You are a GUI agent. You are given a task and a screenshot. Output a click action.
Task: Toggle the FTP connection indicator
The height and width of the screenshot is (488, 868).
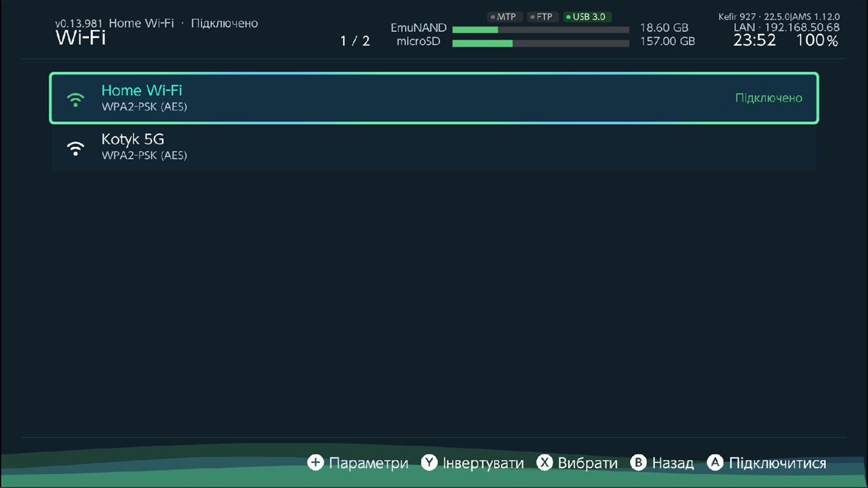click(x=541, y=17)
